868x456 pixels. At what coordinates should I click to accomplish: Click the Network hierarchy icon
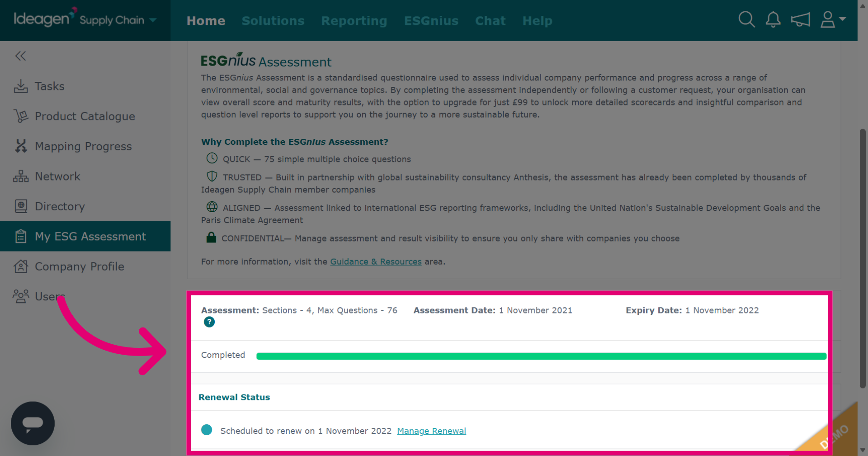(21, 176)
